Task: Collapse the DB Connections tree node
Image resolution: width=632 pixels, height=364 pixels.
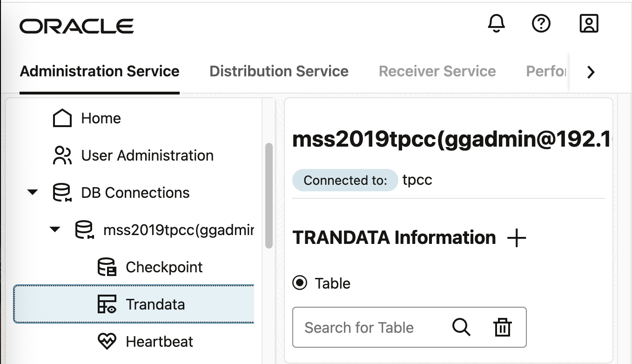Action: pyautogui.click(x=32, y=192)
